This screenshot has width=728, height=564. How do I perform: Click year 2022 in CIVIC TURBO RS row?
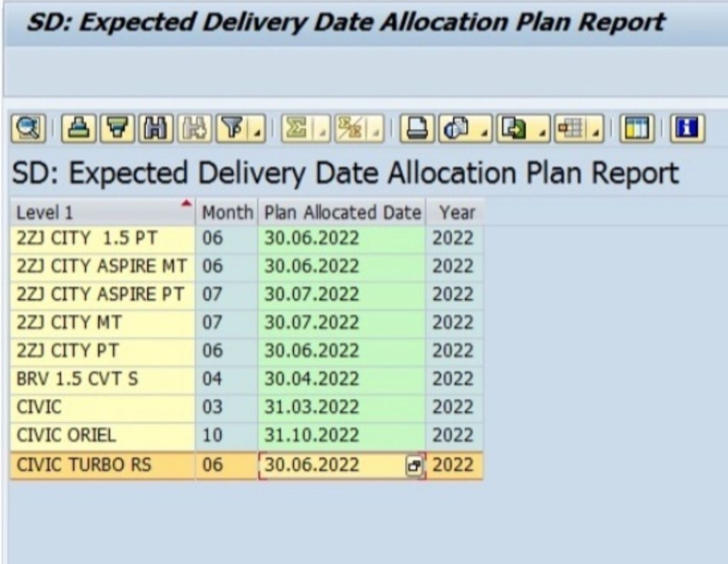(x=455, y=465)
